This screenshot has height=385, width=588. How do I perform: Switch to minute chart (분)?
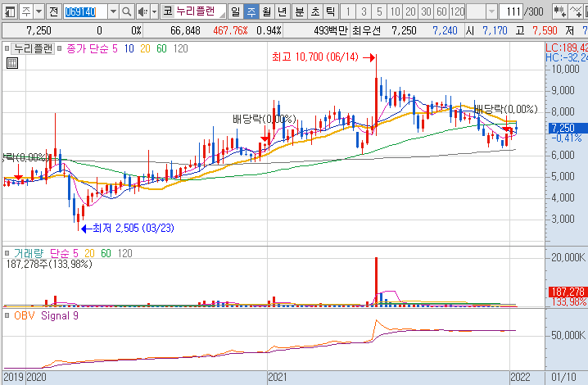coord(299,12)
